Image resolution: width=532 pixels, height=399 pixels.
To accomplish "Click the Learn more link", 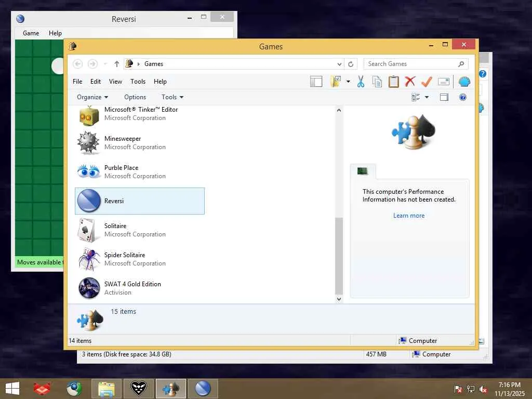I will (409, 216).
